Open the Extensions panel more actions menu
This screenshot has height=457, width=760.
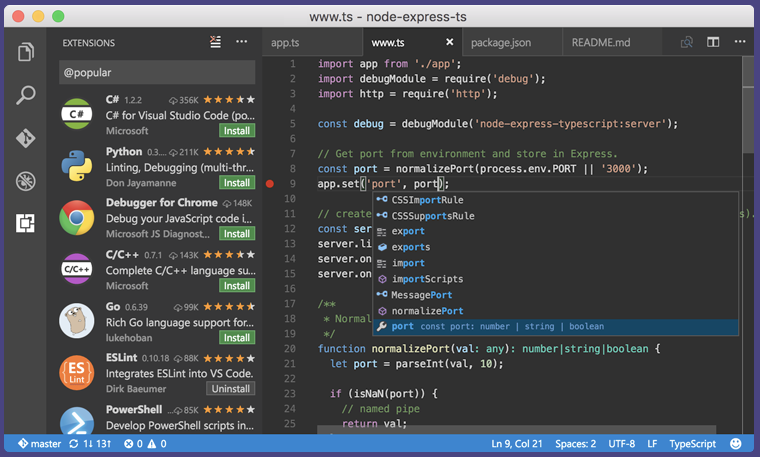coord(241,42)
